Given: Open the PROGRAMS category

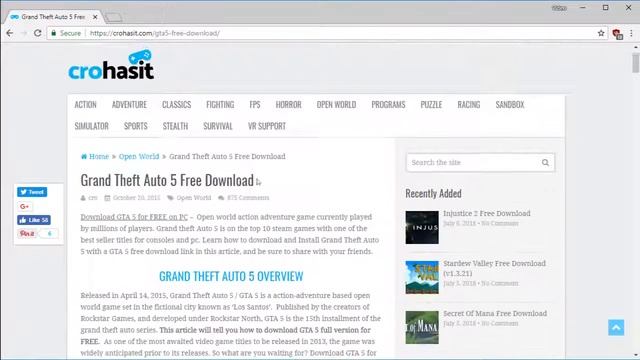Looking at the screenshot, I should 388,104.
